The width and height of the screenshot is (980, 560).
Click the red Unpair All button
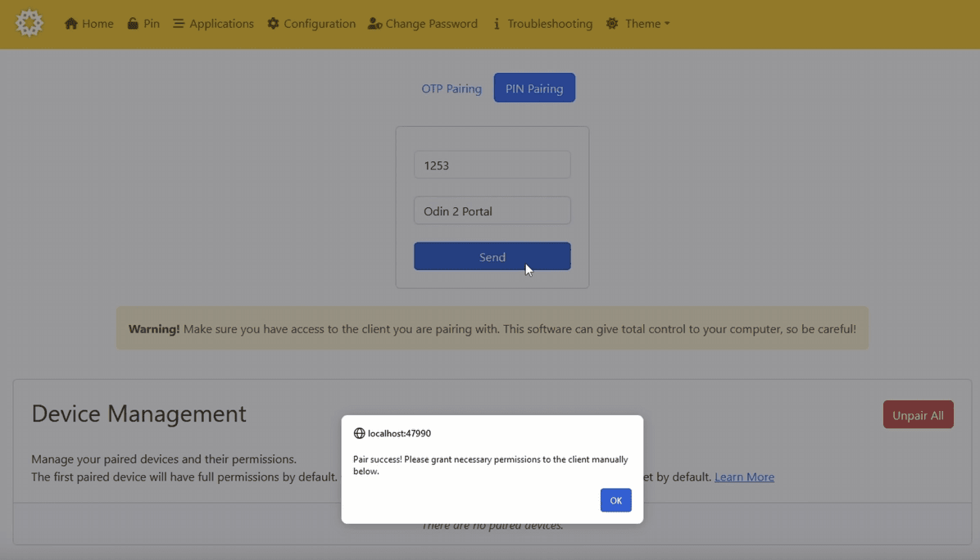(x=918, y=415)
